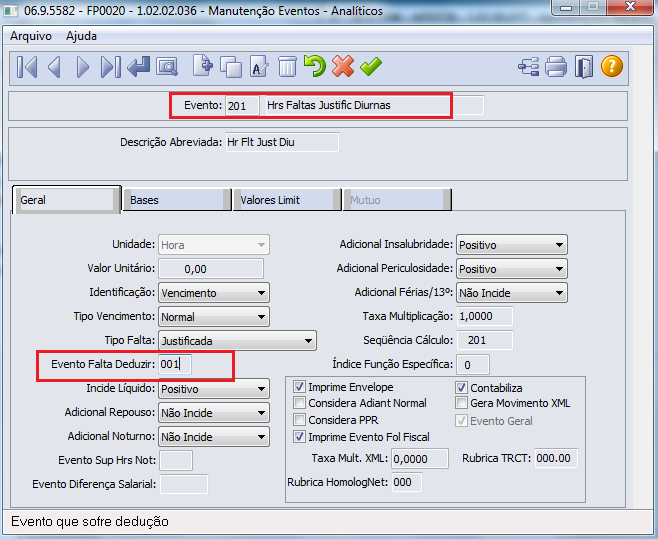This screenshot has height=539, width=658.
Task: Click the Taxa Mult. XML field
Action: tap(420, 458)
